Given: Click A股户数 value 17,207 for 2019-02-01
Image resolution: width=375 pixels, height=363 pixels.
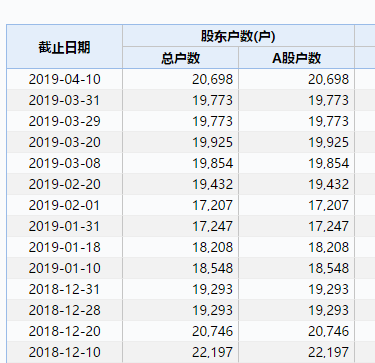Looking at the screenshot, I should [x=329, y=205].
